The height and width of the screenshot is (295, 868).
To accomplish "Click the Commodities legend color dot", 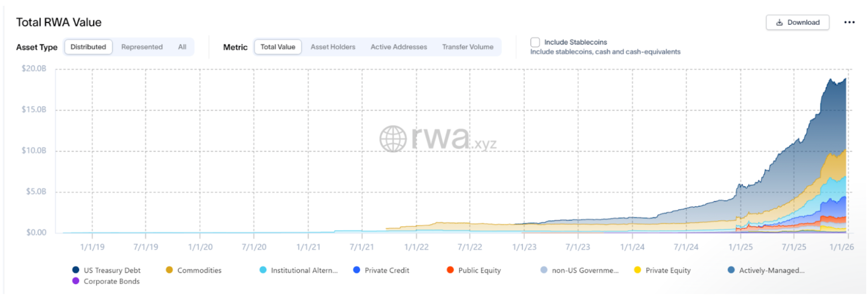I will 169,270.
